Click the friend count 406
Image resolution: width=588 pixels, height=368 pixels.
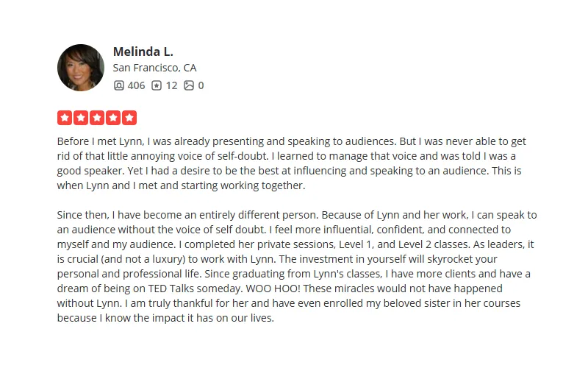[136, 85]
